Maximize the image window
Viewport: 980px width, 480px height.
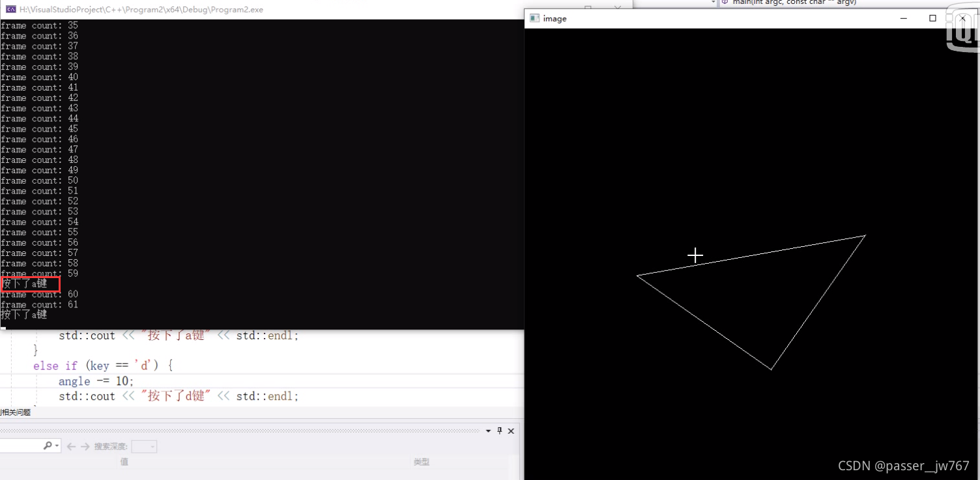click(x=932, y=18)
